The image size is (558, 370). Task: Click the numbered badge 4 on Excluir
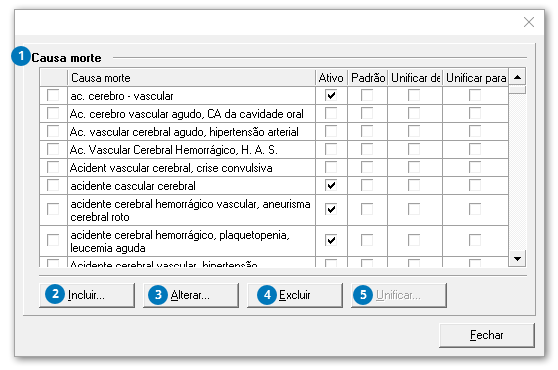pyautogui.click(x=267, y=295)
